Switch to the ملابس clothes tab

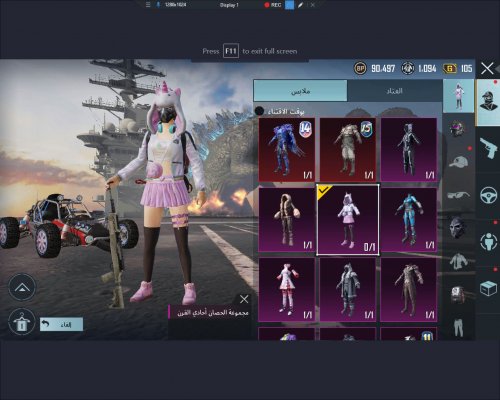(x=300, y=91)
